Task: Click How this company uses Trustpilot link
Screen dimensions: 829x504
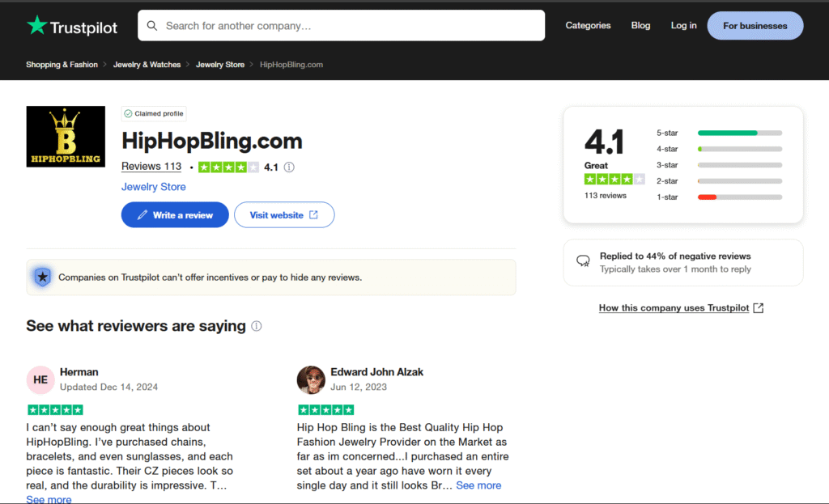Action: (x=674, y=308)
